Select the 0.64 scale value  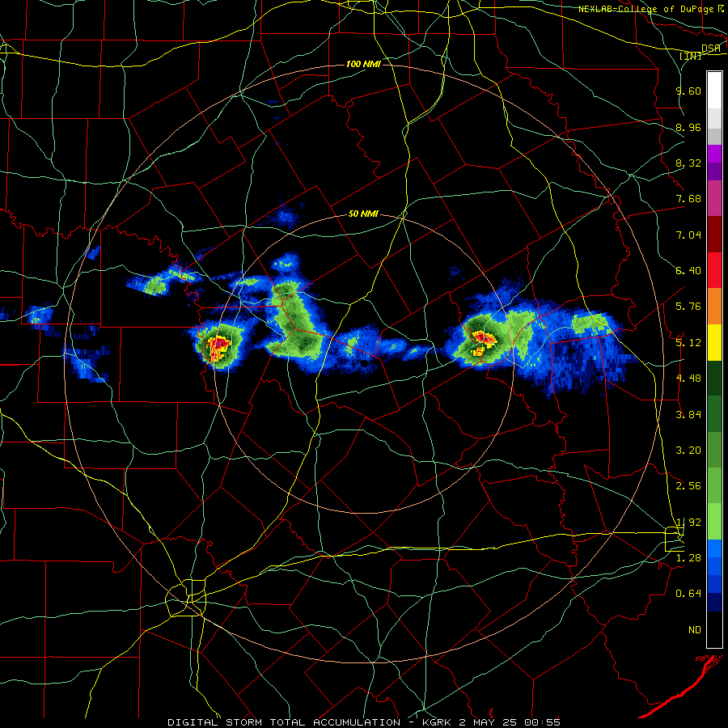(x=688, y=594)
